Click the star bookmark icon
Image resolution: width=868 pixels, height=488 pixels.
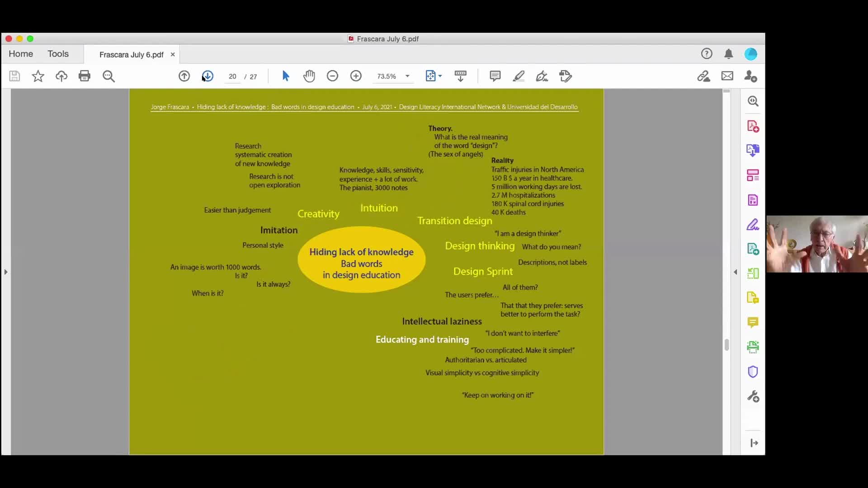38,76
